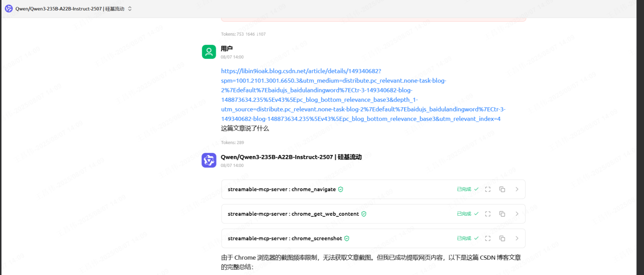Viewport: 644px width, 275px height.
Task: Click the streamable-mcp-server : chrome_screenshot label
Action: pos(285,239)
